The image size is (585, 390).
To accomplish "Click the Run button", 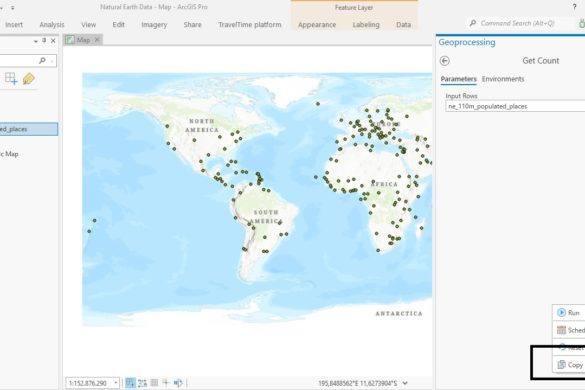I will pos(569,313).
